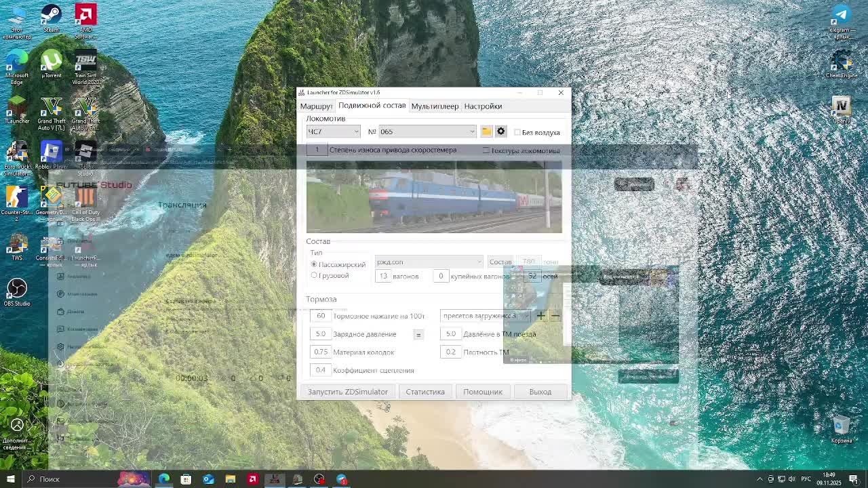Edit speedometer drive wear value field
The width and height of the screenshot is (868, 488).
click(317, 150)
